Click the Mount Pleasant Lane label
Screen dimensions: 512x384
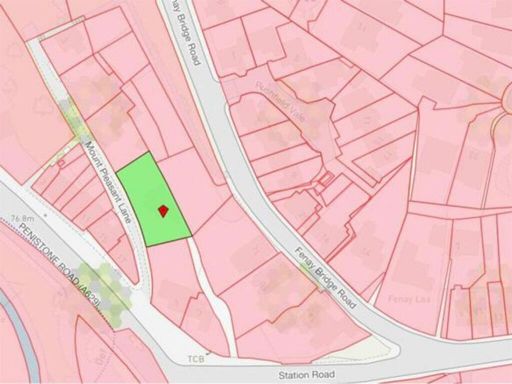point(109,182)
